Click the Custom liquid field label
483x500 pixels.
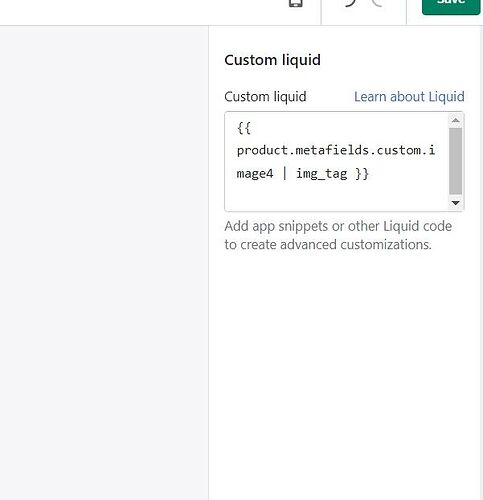coord(265,97)
